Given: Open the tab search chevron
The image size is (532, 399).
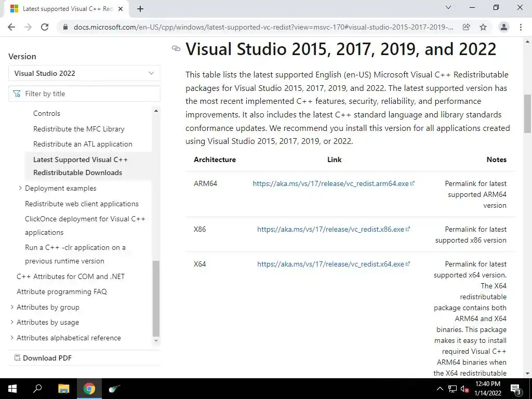Looking at the screenshot, I should [x=448, y=7].
